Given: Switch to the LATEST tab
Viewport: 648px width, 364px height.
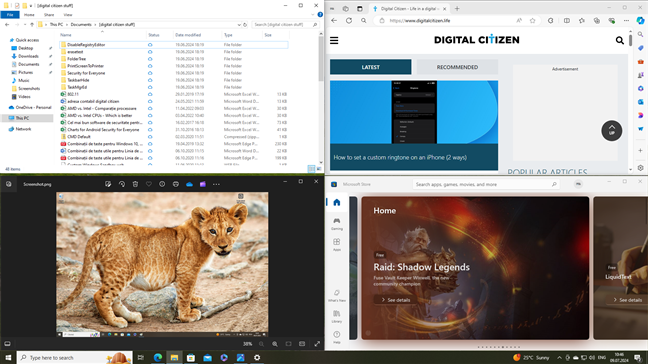Looking at the screenshot, I should pos(370,67).
